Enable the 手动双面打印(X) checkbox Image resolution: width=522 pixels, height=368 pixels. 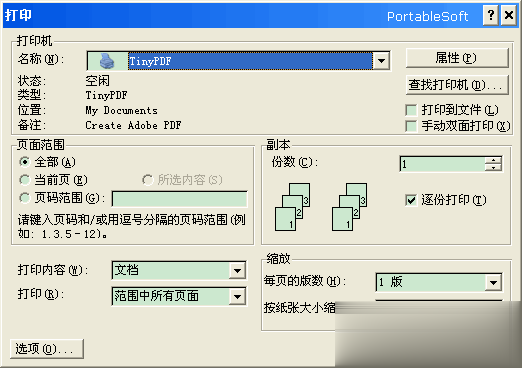411,126
